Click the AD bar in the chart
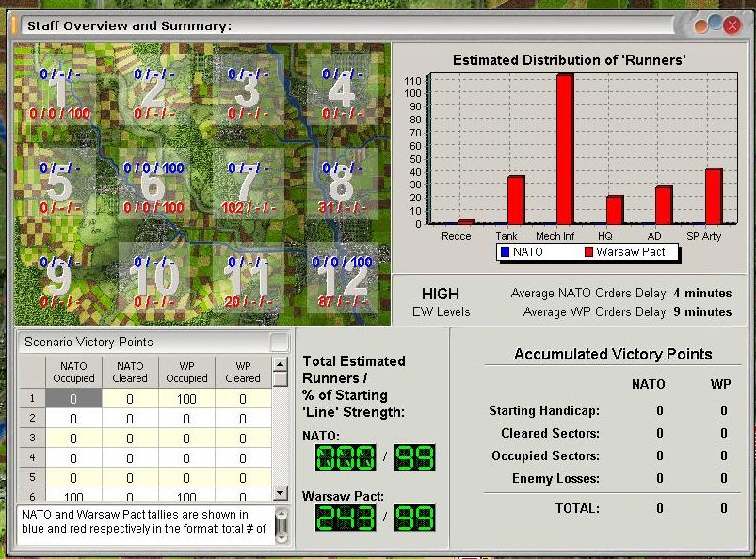Image resolution: width=756 pixels, height=559 pixels. click(664, 205)
